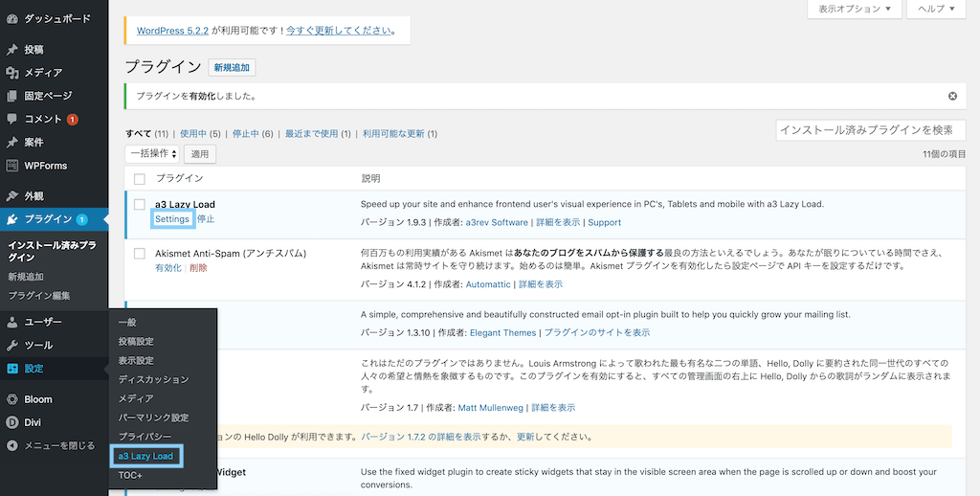Viewport: 980px width, 496px height.
Task: Click the 詳細を表示 link for Akismet
Action: pos(541,284)
